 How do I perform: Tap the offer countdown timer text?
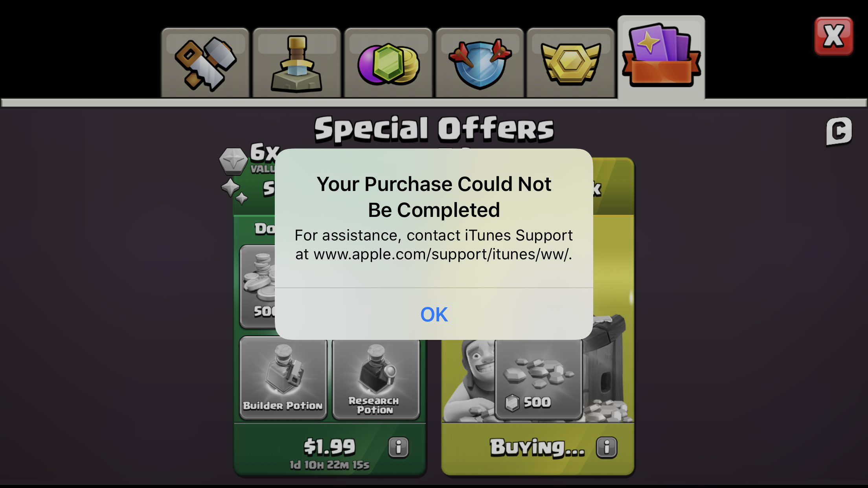click(329, 465)
